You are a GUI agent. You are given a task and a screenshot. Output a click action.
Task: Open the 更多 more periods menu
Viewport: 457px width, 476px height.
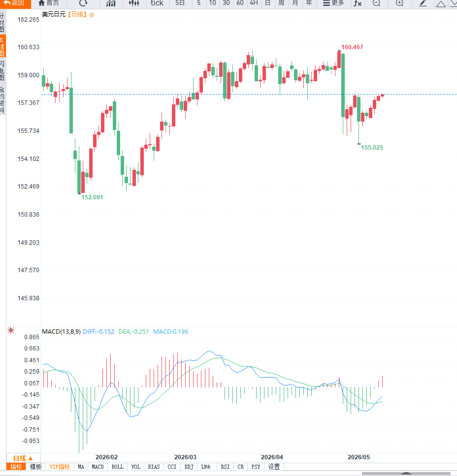(333, 3)
